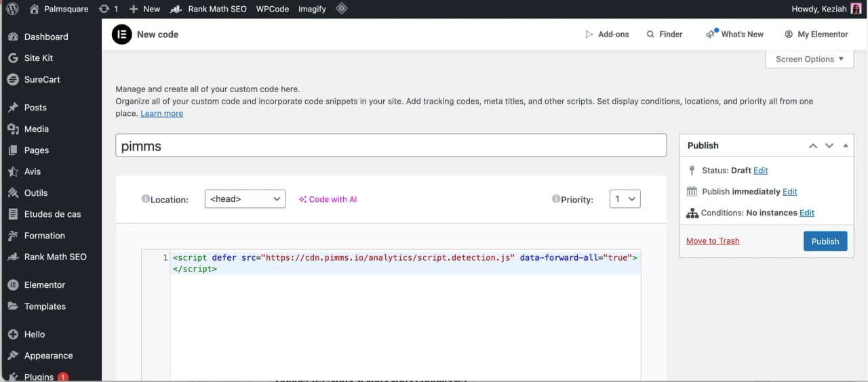Click the Code with AI link

tap(328, 199)
